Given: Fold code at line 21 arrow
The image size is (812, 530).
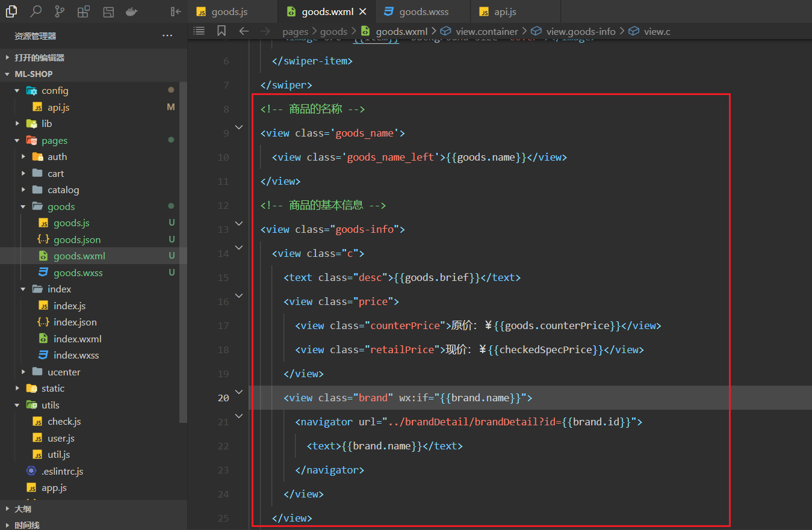Looking at the screenshot, I should pos(239,416).
